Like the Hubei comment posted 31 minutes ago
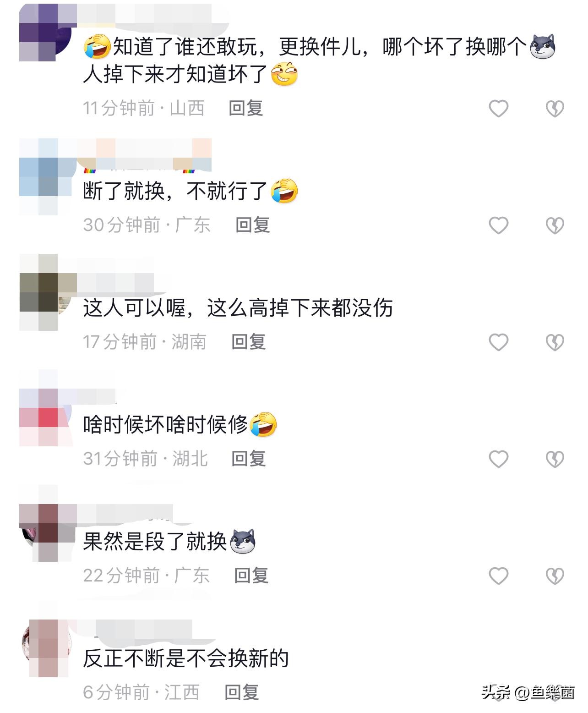This screenshot has width=588, height=713. click(x=499, y=459)
